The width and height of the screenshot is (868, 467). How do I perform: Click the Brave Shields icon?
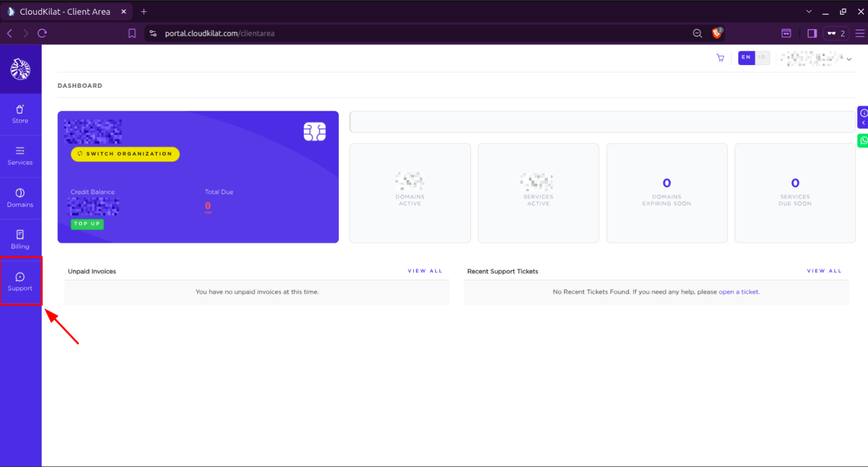717,33
